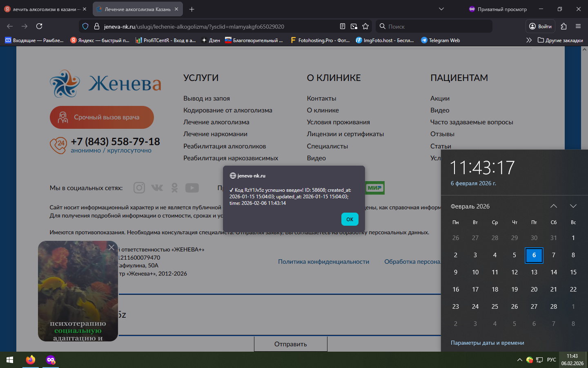This screenshot has height=368, width=588.
Task: Show hidden system tray icons
Action: tap(519, 360)
